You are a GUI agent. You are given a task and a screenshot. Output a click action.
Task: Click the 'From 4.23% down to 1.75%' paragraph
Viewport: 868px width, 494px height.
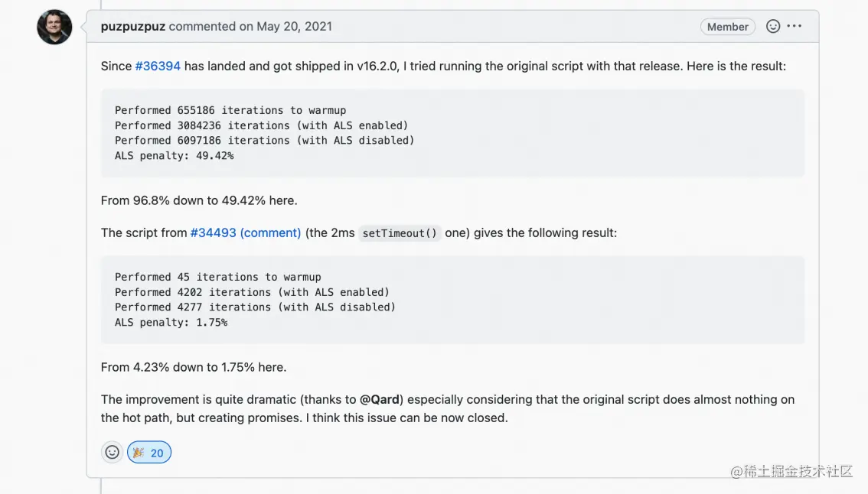[x=194, y=367]
